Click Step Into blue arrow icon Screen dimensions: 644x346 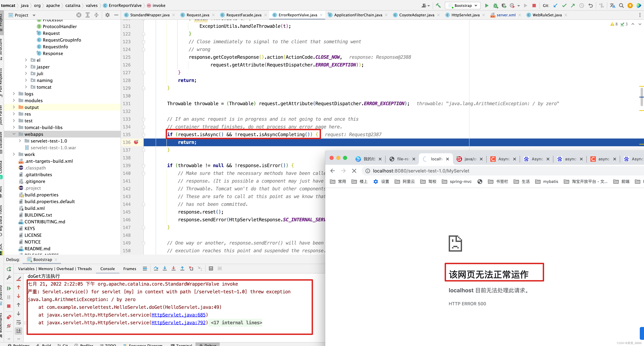(x=165, y=268)
